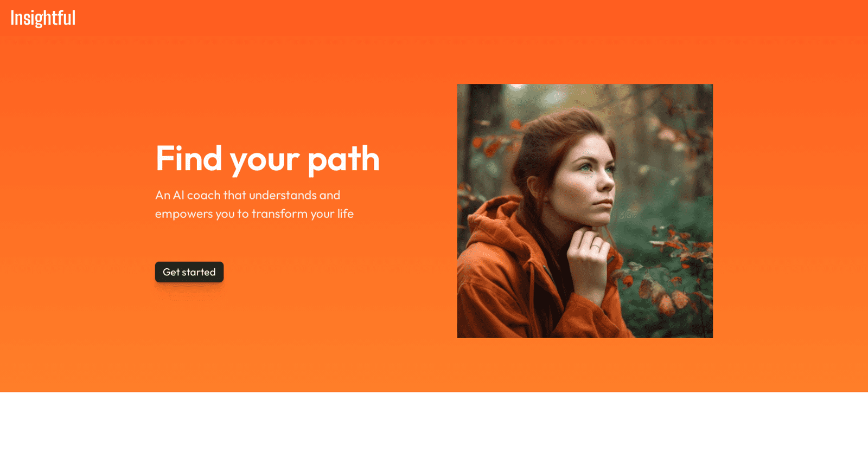Click the white section below the hero
This screenshot has width=868, height=452.
pyautogui.click(x=434, y=422)
